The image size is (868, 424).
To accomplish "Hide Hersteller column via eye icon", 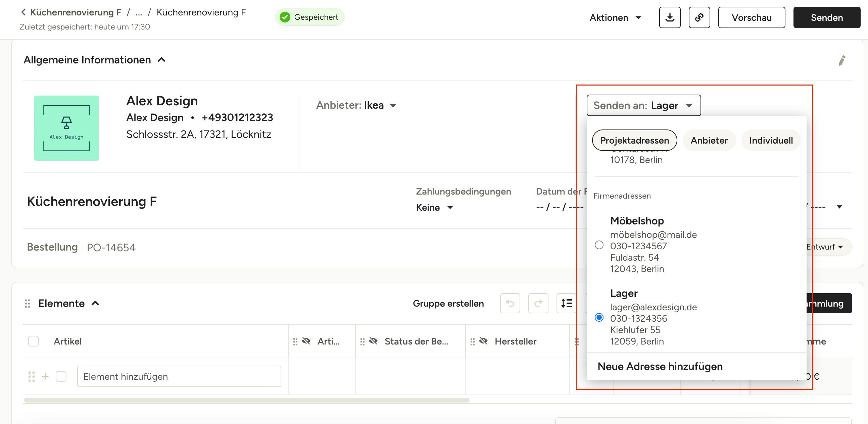I will [x=483, y=341].
